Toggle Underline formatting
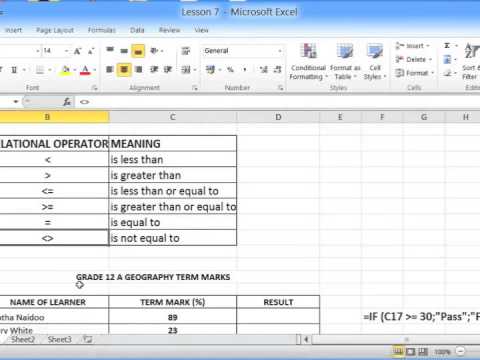 14,70
